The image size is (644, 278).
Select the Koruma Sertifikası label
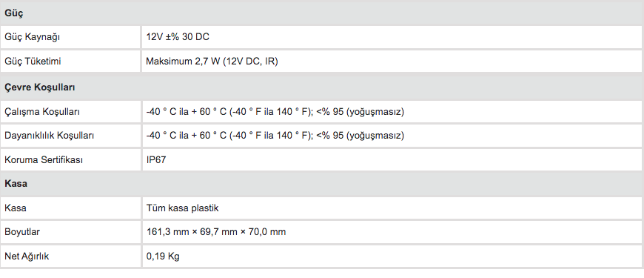tap(44, 159)
